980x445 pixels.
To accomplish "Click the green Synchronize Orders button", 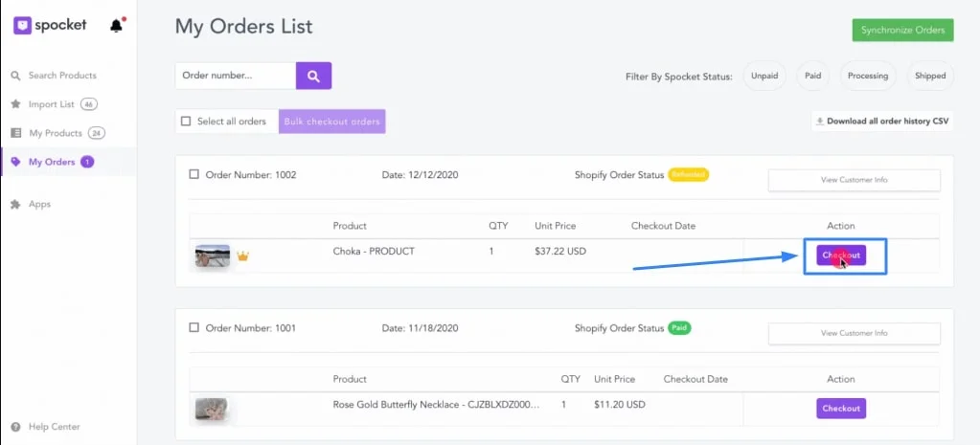I will (902, 31).
